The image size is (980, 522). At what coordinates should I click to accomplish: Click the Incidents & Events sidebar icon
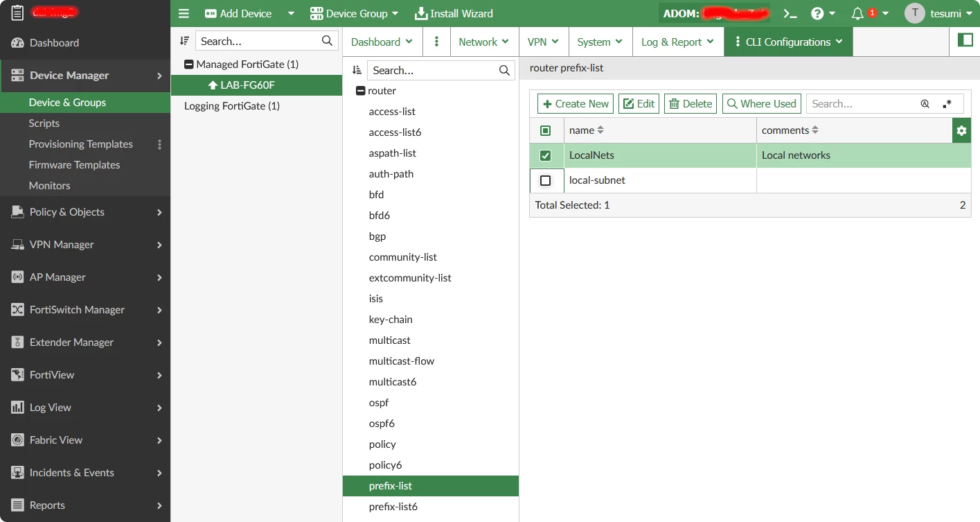[x=17, y=473]
